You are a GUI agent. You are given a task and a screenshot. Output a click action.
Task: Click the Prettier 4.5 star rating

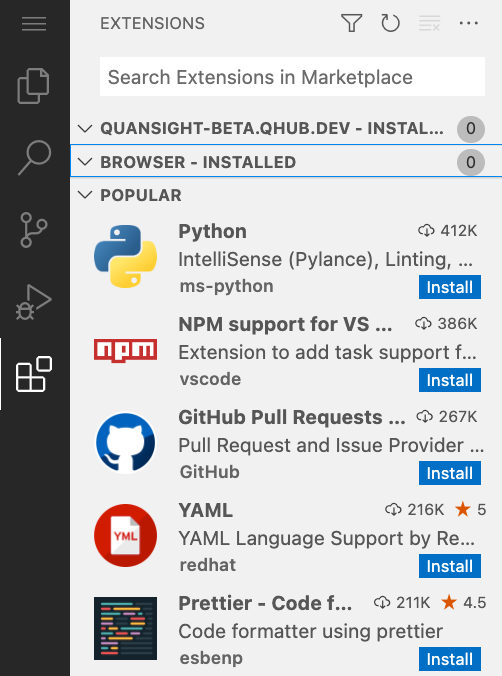[464, 603]
